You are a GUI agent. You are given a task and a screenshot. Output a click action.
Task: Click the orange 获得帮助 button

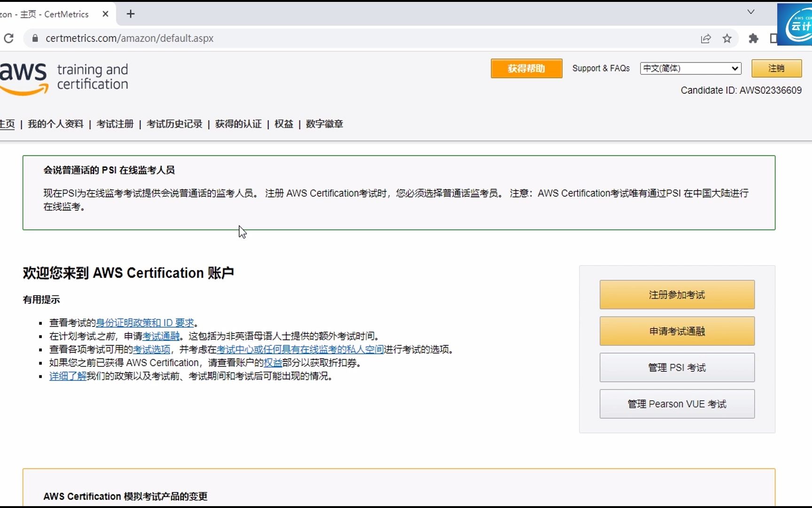[526, 69]
